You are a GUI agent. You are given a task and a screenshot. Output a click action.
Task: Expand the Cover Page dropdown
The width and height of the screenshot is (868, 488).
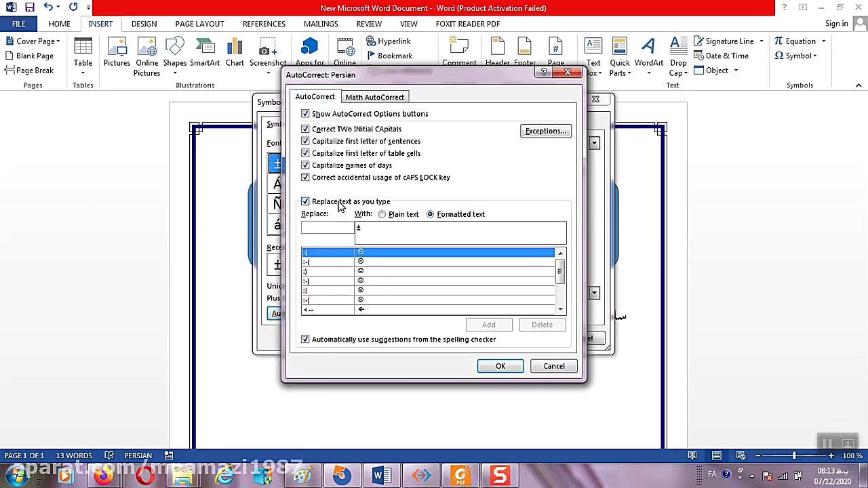(x=58, y=41)
